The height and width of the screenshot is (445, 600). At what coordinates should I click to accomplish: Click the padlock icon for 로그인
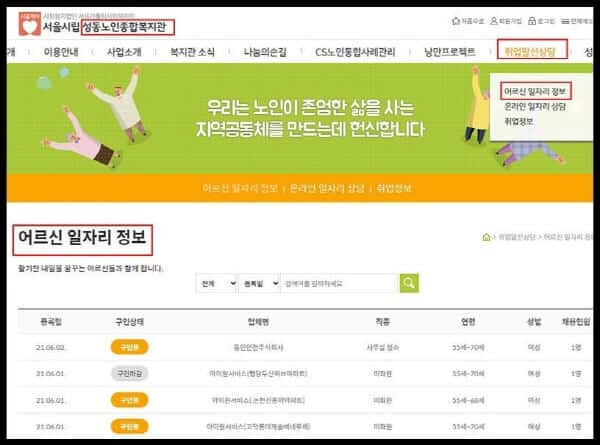tap(532, 21)
